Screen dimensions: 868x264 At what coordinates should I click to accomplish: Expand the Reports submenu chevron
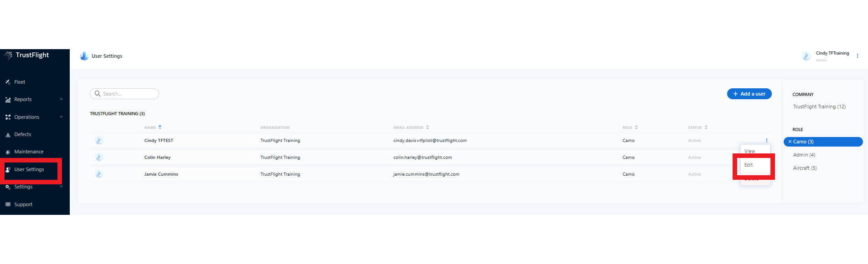coord(61,99)
